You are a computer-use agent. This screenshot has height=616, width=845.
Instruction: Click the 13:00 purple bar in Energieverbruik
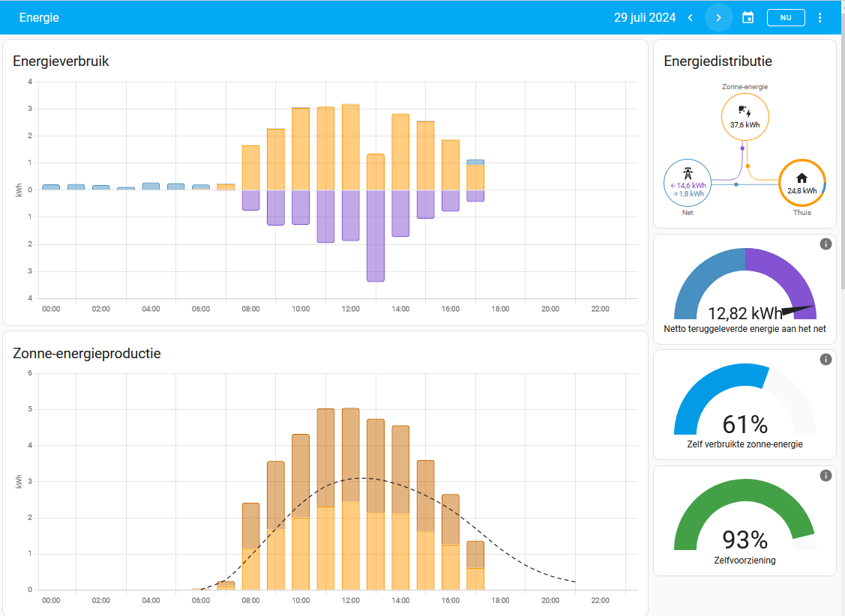[x=376, y=235]
